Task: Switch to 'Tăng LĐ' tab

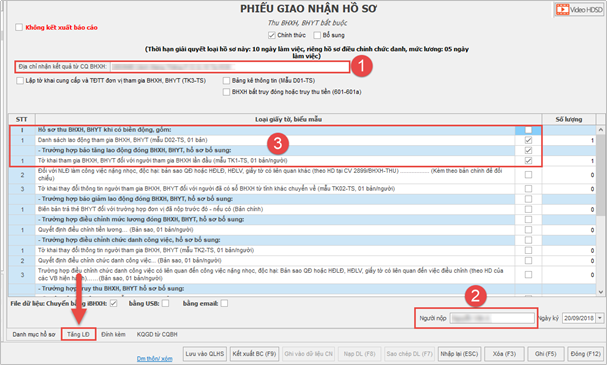Action: [x=78, y=334]
